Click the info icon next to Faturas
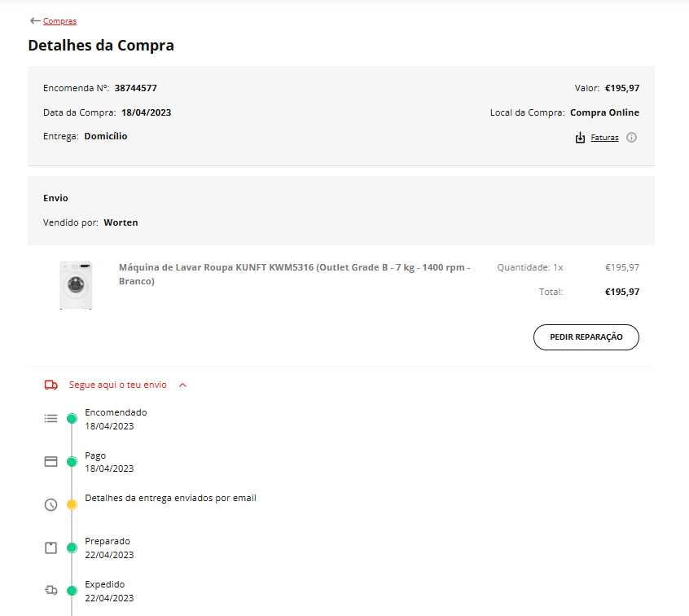The image size is (689, 616). (631, 138)
